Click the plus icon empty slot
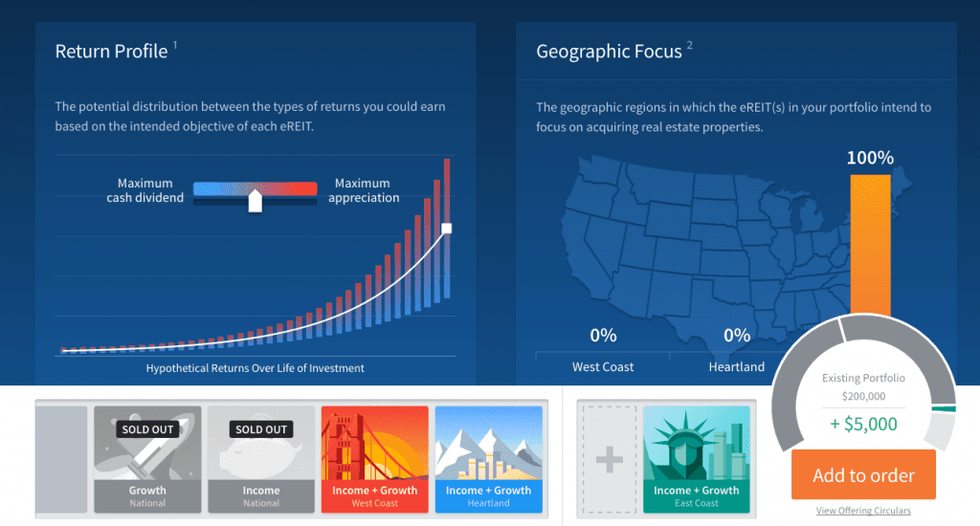This screenshot has width=980, height=526. pos(610,460)
